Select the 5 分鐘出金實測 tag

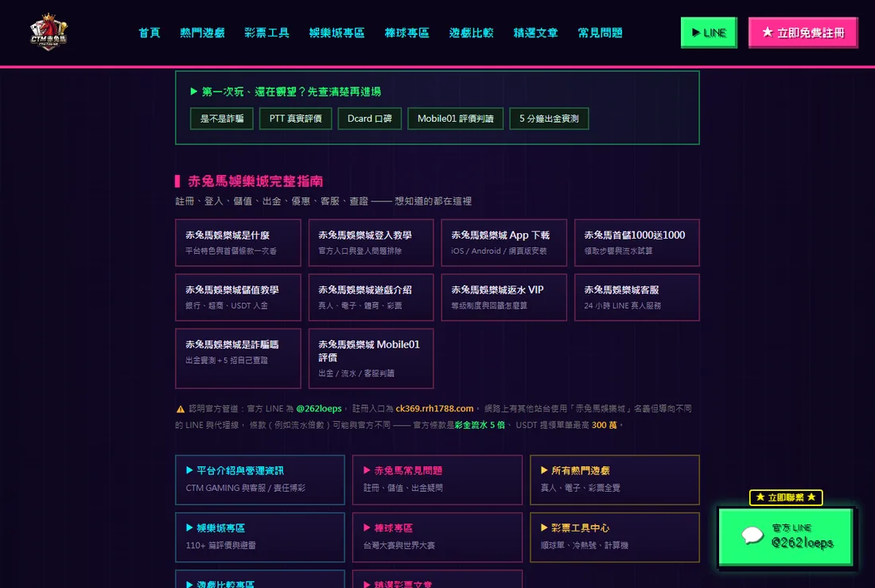tap(549, 119)
